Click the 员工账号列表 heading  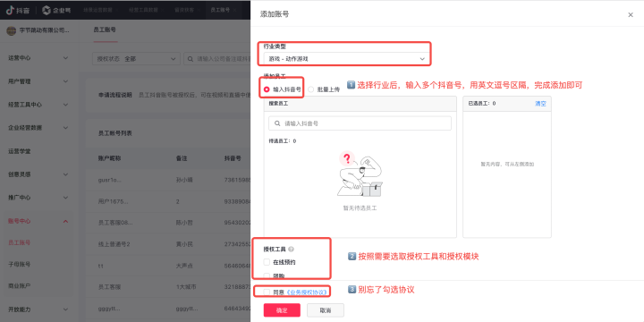click(115, 133)
